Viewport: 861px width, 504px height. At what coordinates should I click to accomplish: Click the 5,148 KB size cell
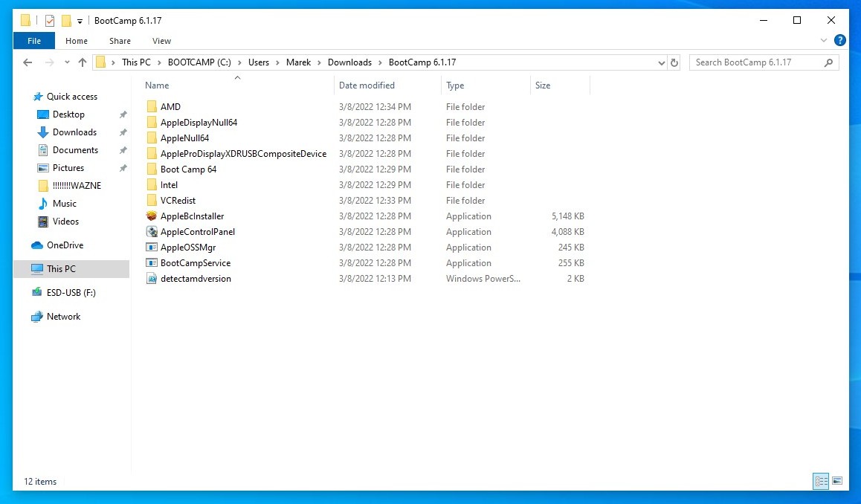coord(568,216)
